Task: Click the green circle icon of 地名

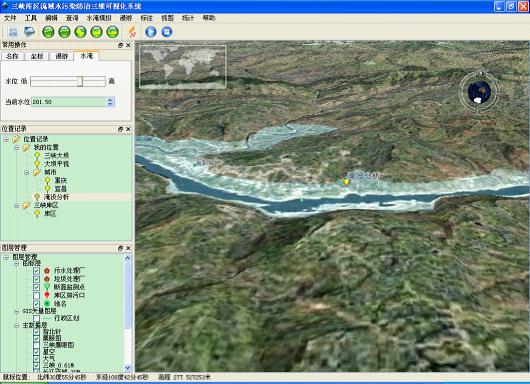Action: [x=47, y=304]
